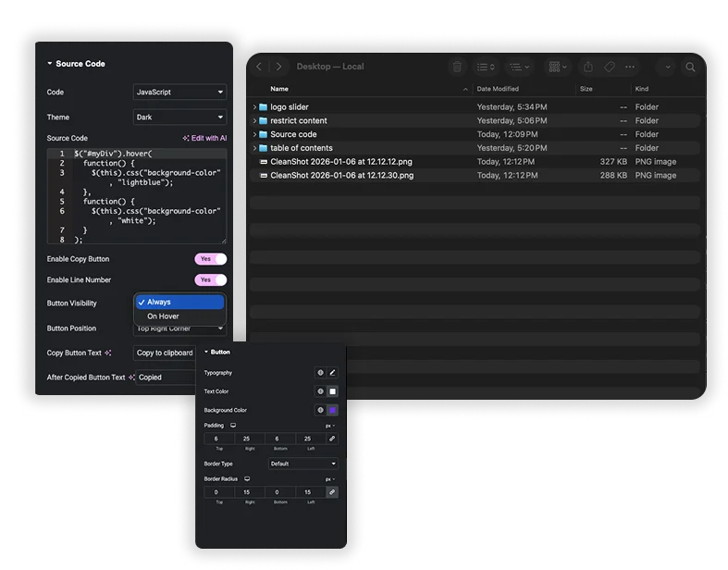This screenshot has width=728, height=570.
Task: Click responsive device icon beside Border Radius
Action: (247, 479)
